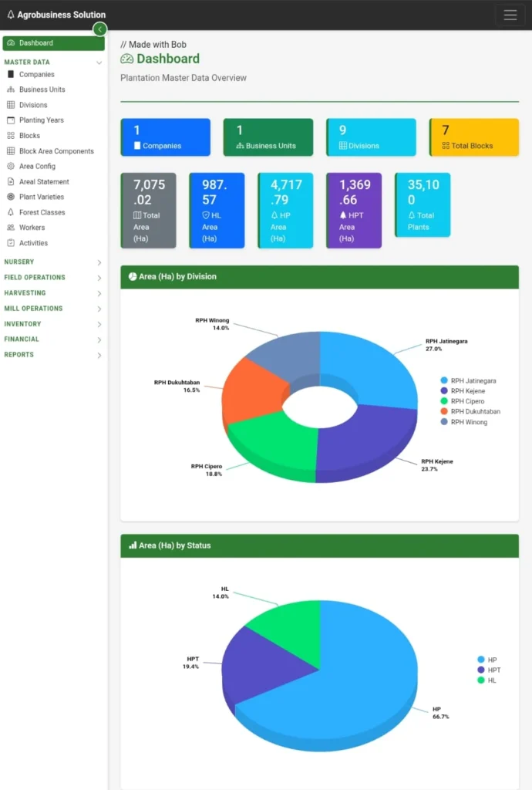Click the Areal Statement document icon

[x=11, y=181]
